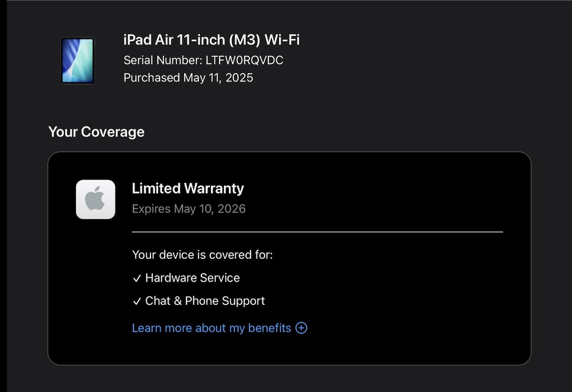The width and height of the screenshot is (572, 392).
Task: Click the Apple logo warranty icon
Action: tap(96, 199)
